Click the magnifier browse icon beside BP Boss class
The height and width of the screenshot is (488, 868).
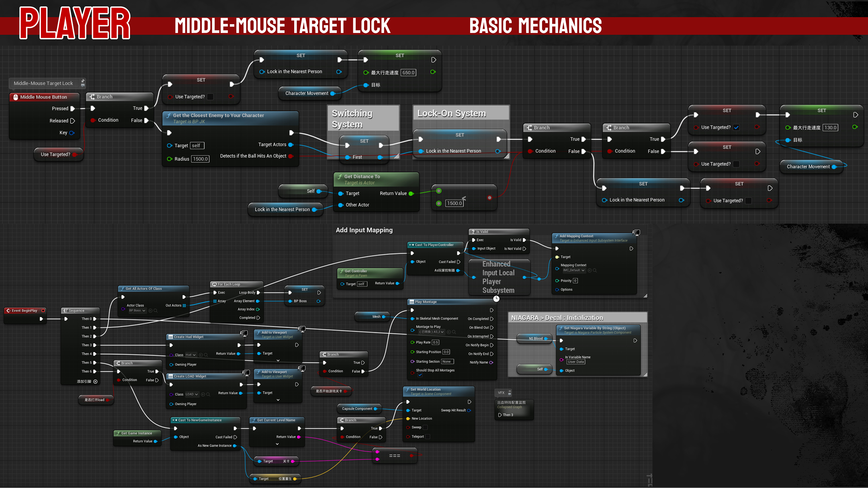pos(156,310)
